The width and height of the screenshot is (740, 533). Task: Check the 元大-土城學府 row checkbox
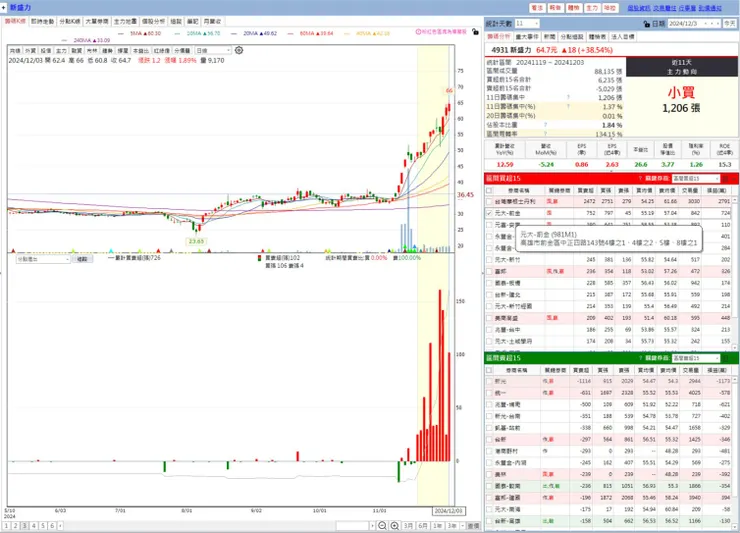pyautogui.click(x=489, y=341)
